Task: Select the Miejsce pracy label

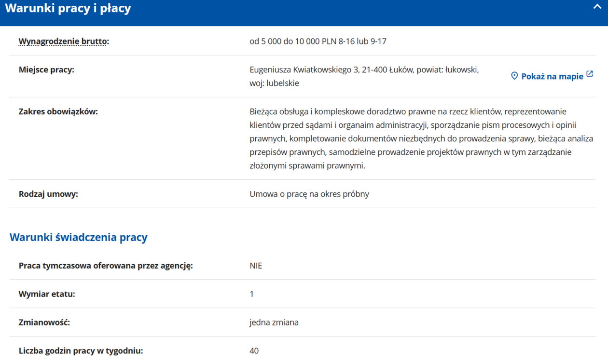Action: coord(46,70)
